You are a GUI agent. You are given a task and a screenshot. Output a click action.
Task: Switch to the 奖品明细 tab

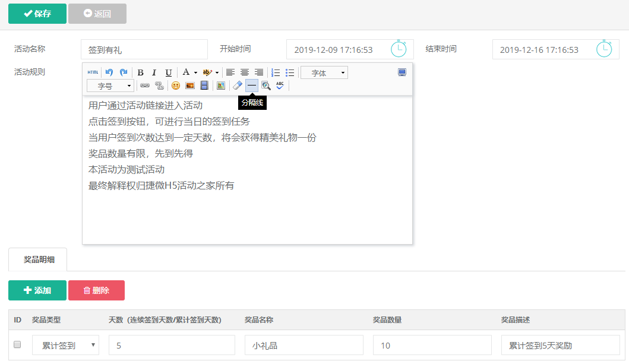pyautogui.click(x=39, y=259)
